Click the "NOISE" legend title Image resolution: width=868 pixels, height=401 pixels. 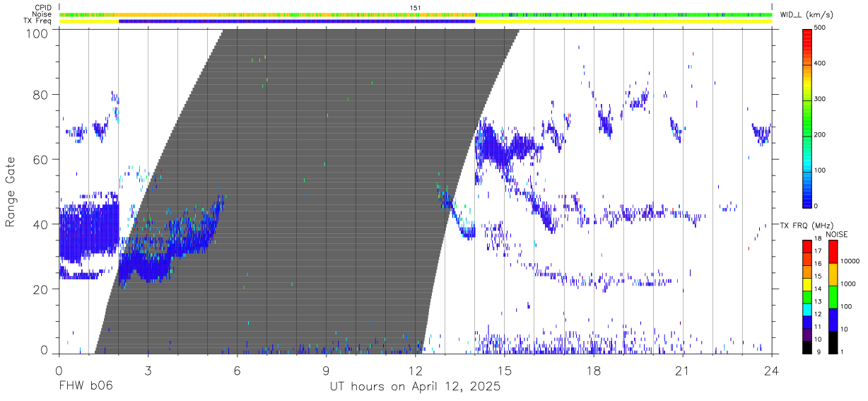click(x=837, y=235)
